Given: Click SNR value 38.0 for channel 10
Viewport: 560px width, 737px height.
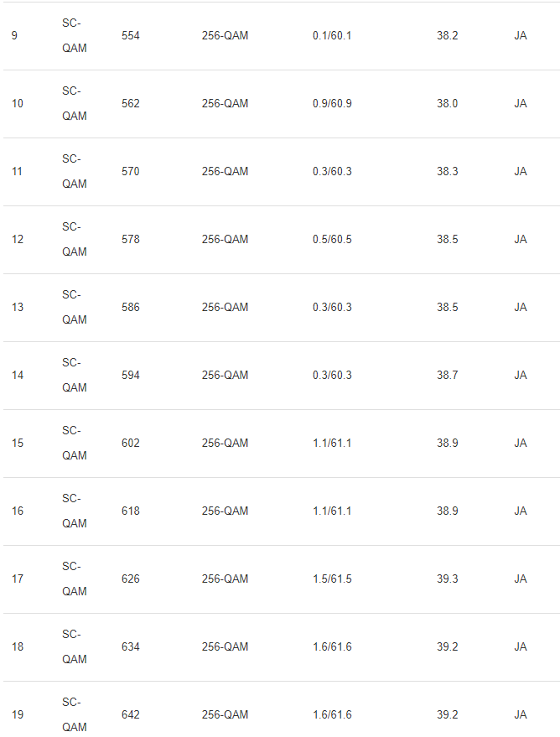Looking at the screenshot, I should point(448,103).
